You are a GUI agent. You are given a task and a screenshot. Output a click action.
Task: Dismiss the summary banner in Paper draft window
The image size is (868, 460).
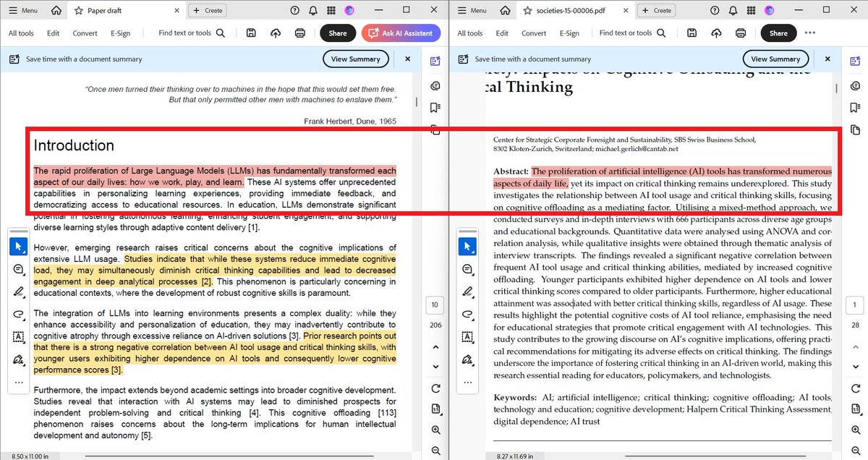(407, 59)
